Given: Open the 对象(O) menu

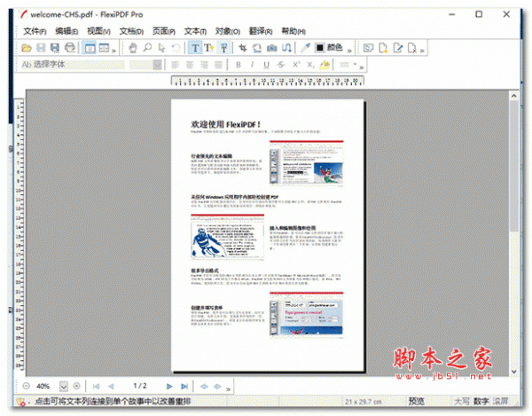Looking at the screenshot, I should pyautogui.click(x=228, y=31).
